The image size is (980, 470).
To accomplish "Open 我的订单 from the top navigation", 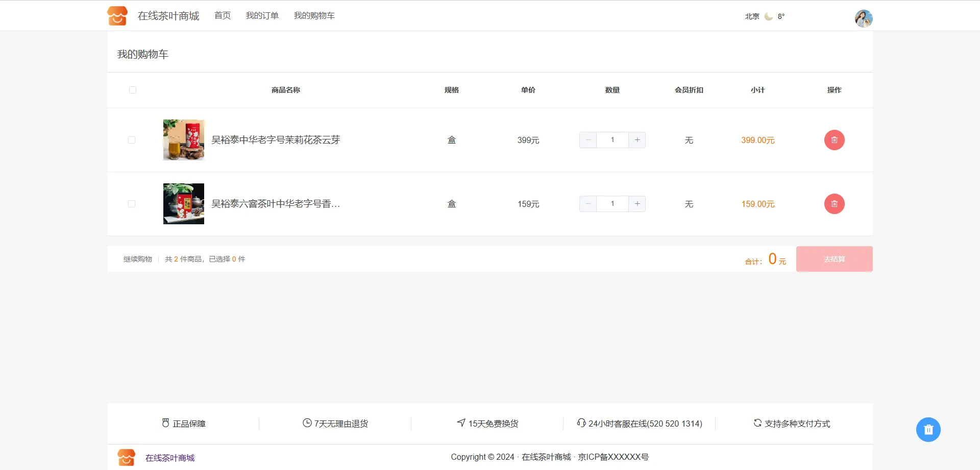I will pos(262,16).
